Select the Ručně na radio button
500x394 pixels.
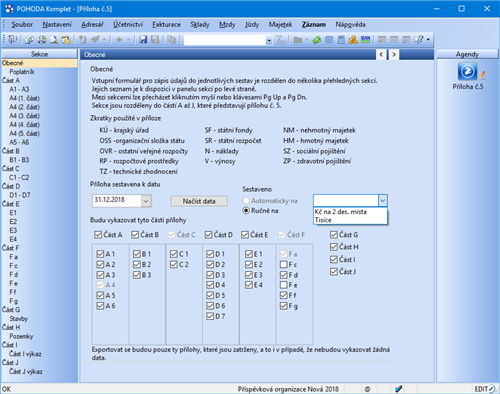[x=246, y=211]
